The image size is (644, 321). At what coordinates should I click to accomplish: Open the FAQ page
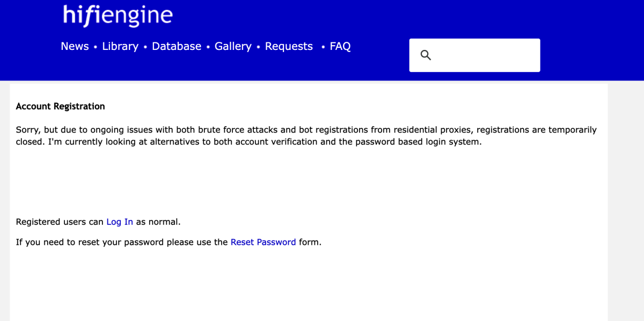340,47
